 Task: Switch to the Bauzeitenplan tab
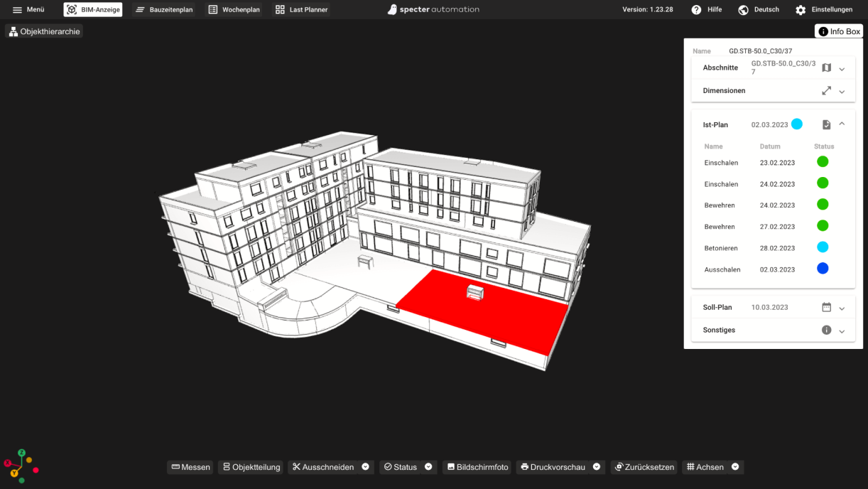click(x=164, y=10)
